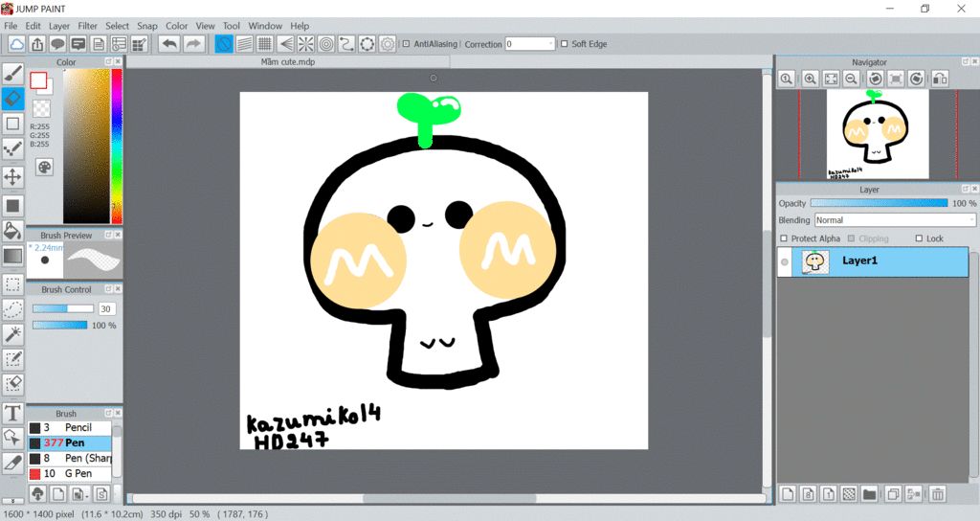
Task: Hide Layer1 using its visibility dot
Action: point(785,262)
